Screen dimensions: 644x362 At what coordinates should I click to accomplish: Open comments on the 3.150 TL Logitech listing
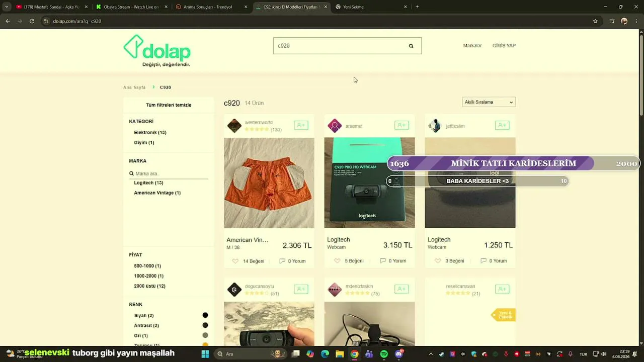(393, 261)
